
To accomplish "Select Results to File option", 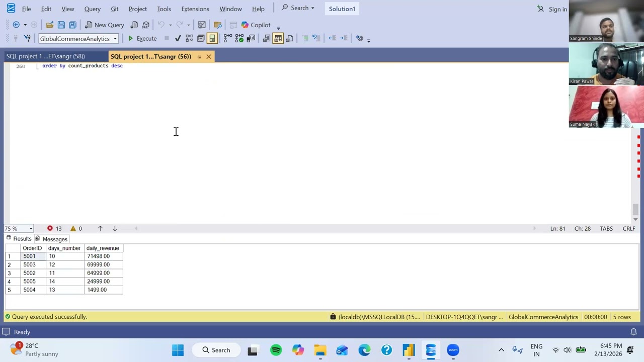I will coord(289,38).
